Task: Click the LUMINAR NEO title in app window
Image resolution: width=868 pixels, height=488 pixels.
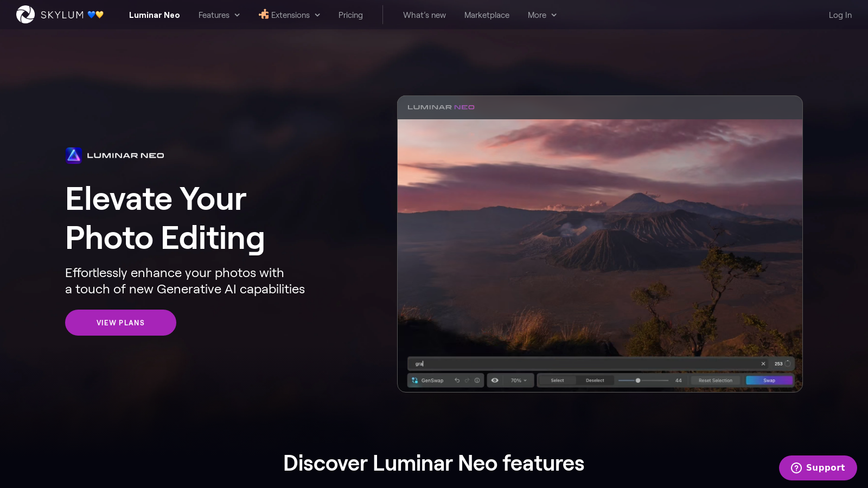Action: pyautogui.click(x=441, y=107)
